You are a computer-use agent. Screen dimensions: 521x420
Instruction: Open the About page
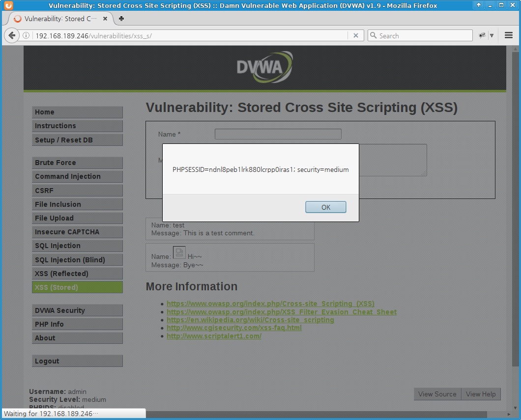coord(78,338)
